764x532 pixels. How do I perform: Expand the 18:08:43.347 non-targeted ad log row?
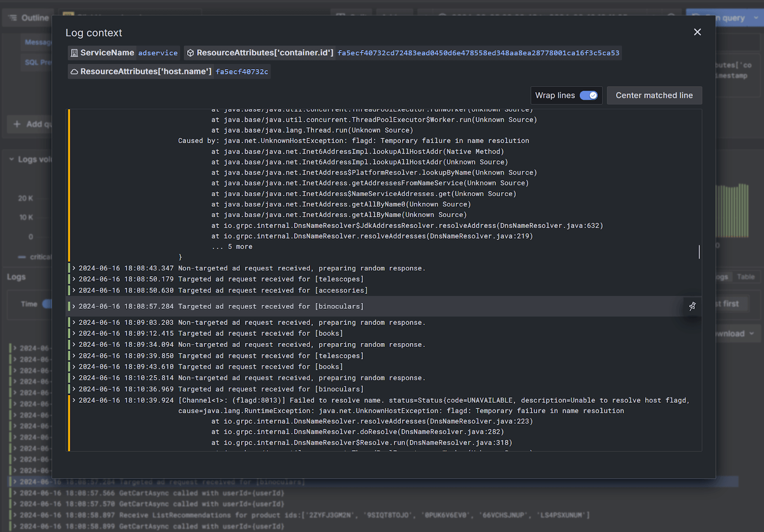[74, 268]
